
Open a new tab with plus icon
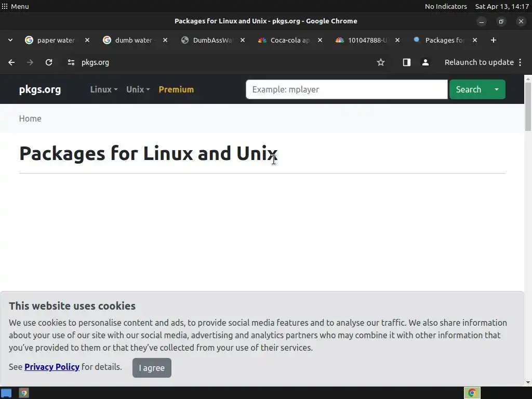pos(494,40)
